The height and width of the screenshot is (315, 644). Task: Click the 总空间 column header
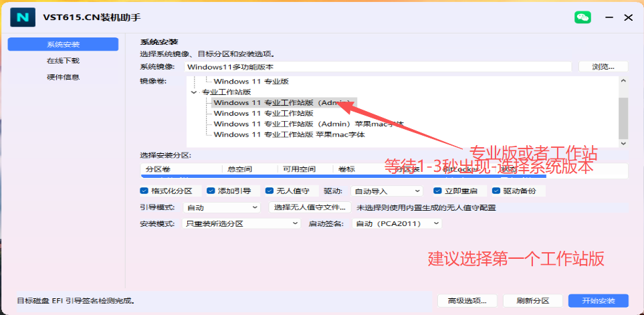point(250,169)
